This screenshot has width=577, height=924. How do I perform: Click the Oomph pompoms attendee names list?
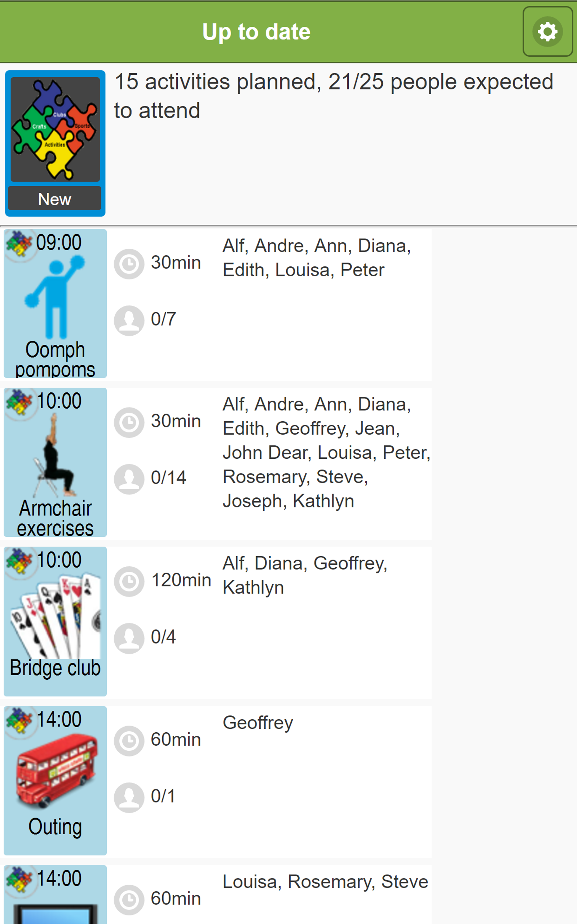(x=317, y=258)
